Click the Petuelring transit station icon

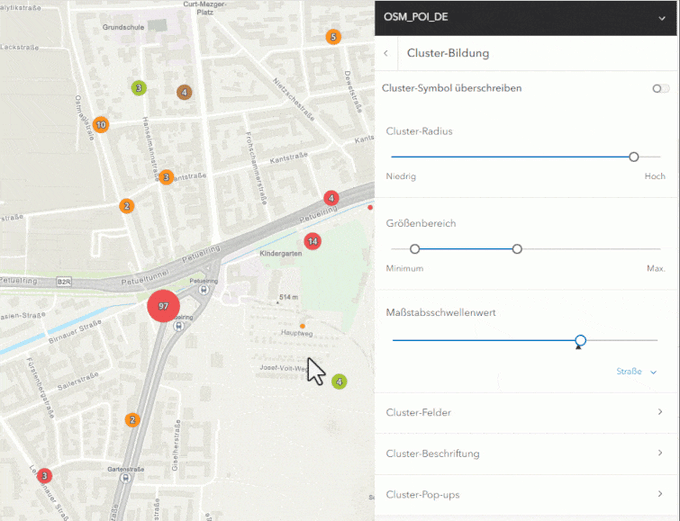coord(203,289)
